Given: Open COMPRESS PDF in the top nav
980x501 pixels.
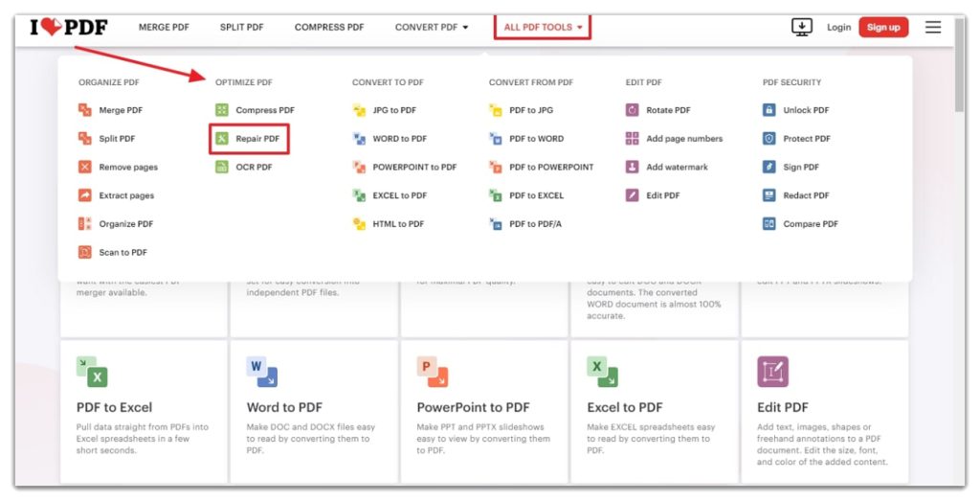Looking at the screenshot, I should click(329, 27).
